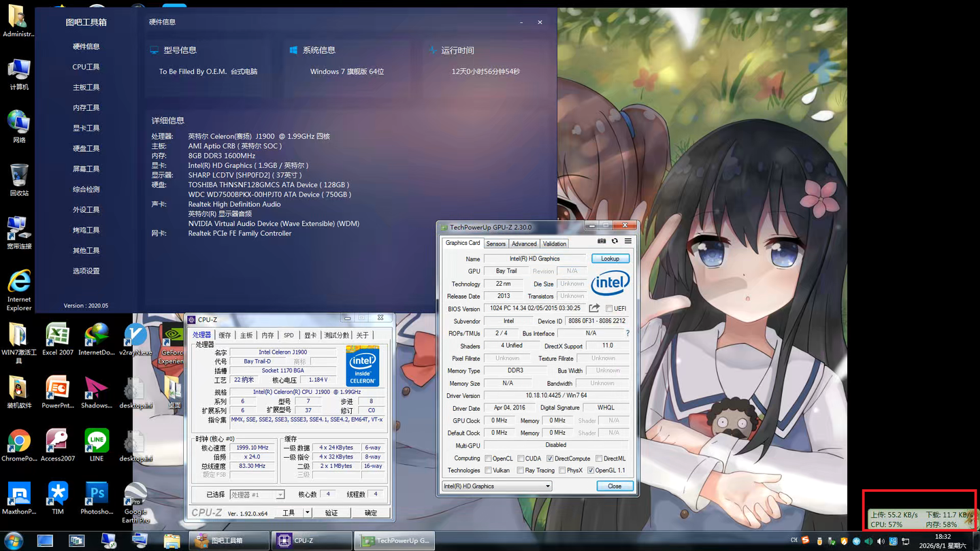Open the CPU-Z 处理器 #1 selection dropdown
The width and height of the screenshot is (980, 551).
pyautogui.click(x=257, y=495)
